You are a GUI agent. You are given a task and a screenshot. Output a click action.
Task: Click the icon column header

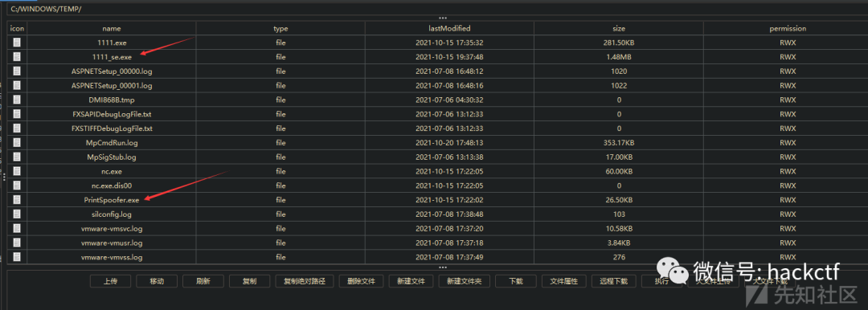[x=17, y=28]
